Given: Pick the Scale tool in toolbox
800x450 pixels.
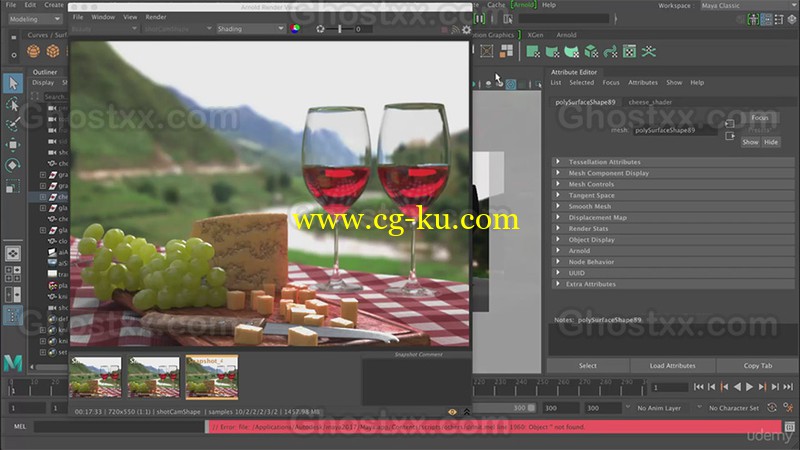Looking at the screenshot, I should (13, 186).
